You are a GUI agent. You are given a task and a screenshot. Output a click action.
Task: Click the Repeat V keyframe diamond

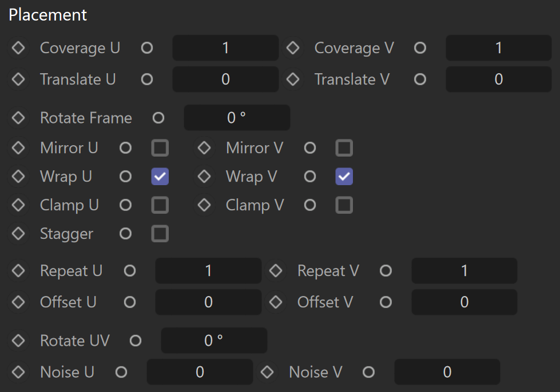(x=276, y=271)
